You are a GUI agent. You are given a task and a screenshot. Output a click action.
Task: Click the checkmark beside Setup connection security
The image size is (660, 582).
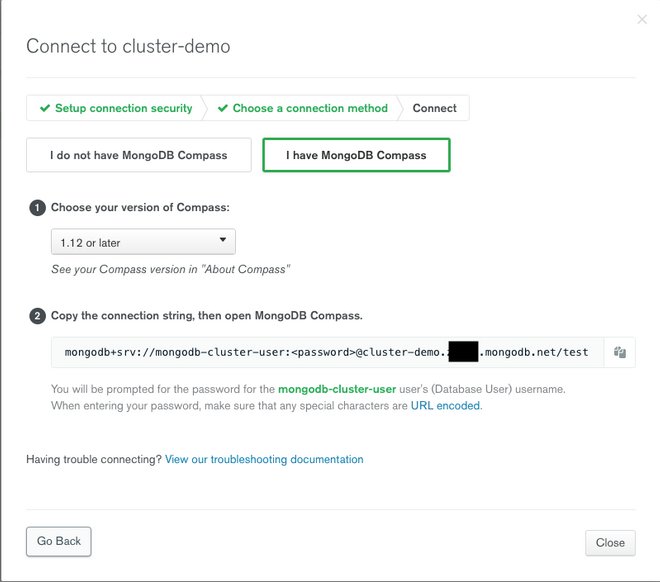[44, 108]
